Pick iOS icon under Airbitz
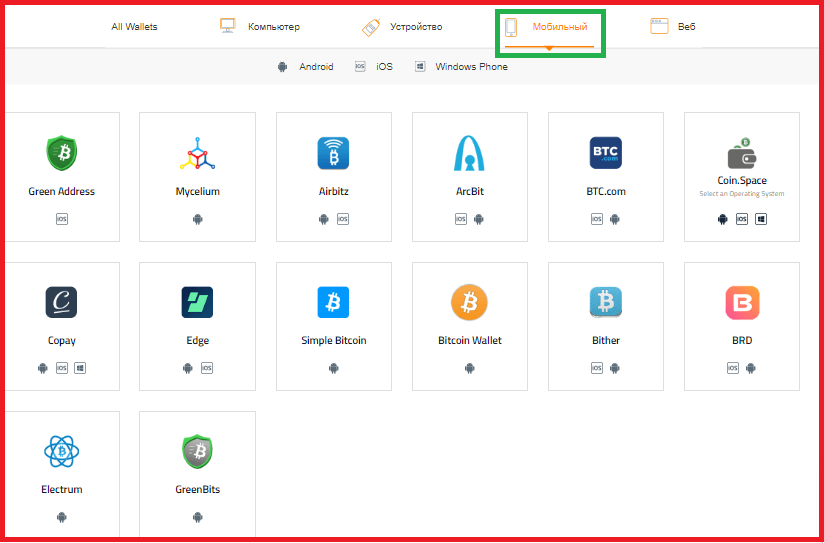 coord(343,219)
